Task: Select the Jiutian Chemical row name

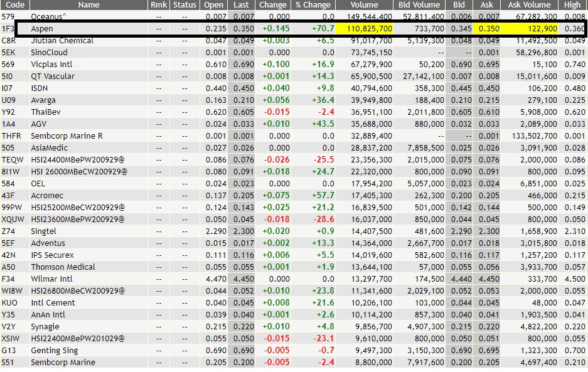Action: pos(62,41)
